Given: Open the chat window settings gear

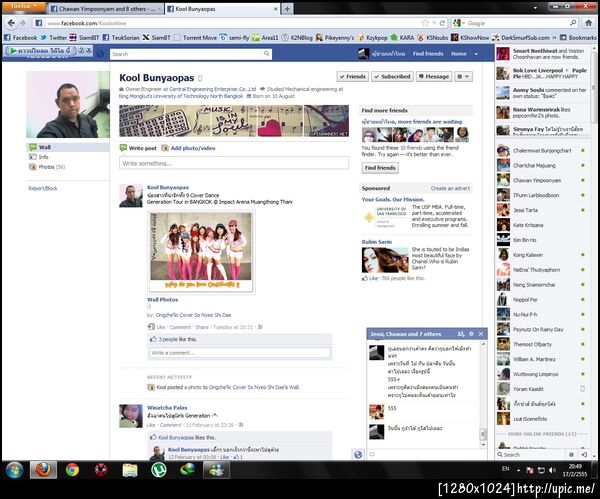Looking at the screenshot, I should tap(471, 334).
